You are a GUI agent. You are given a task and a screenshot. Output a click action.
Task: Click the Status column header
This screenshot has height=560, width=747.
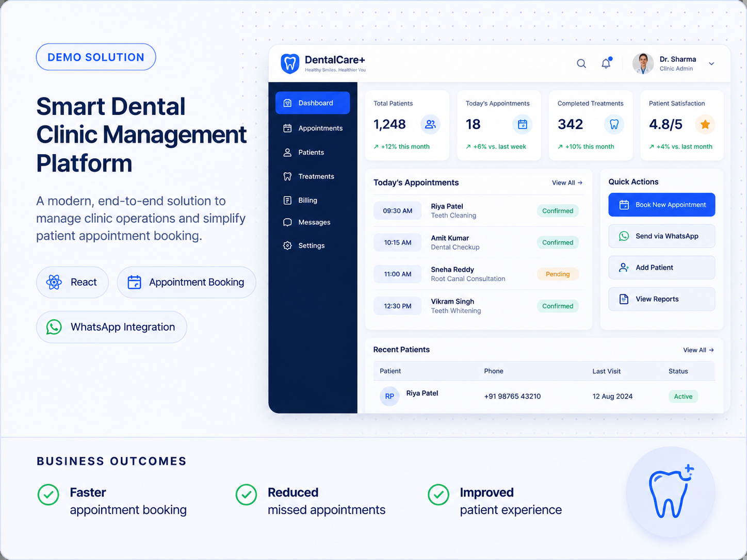[x=678, y=371]
